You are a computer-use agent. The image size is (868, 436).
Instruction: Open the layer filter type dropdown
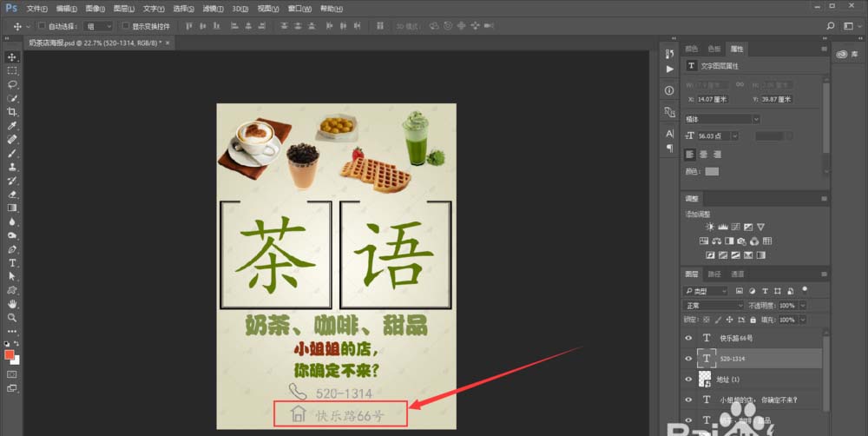(706, 291)
